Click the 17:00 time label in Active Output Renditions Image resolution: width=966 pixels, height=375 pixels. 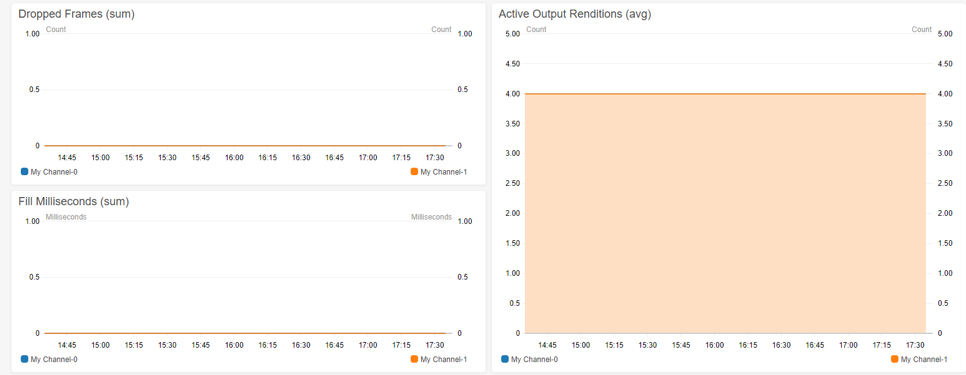point(848,345)
